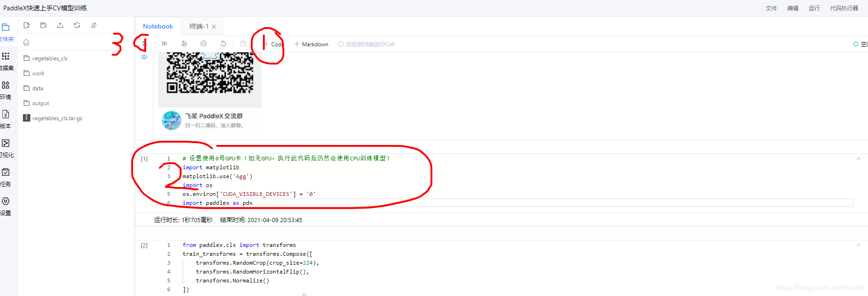Collapse cell [1] with its chevron
The width and height of the screenshot is (868, 296).
(x=858, y=159)
